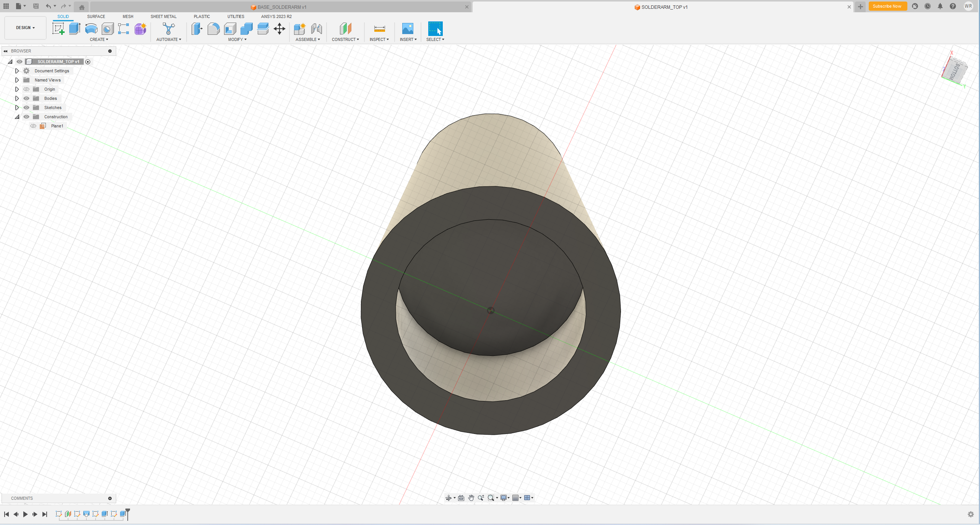Select the Joint tool

point(316,29)
